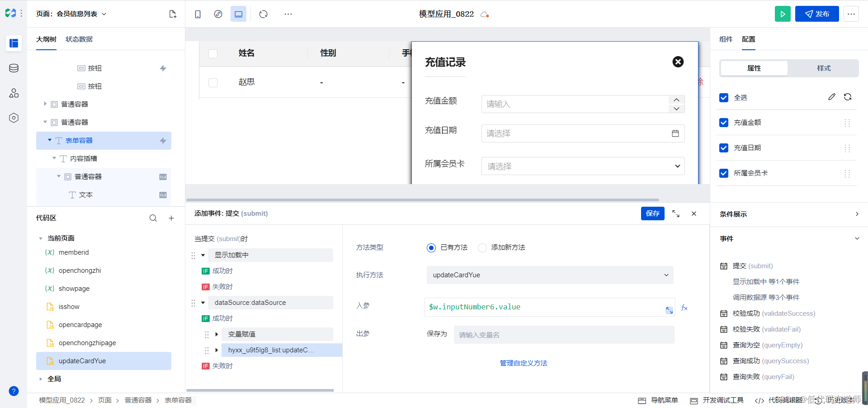Click the 保存为 variable name input

(x=564, y=335)
